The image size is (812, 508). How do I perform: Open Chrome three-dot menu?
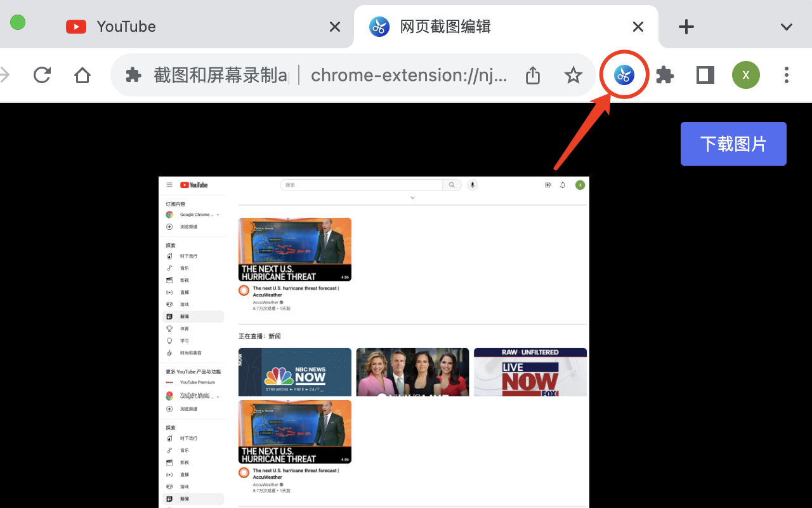[x=787, y=75]
